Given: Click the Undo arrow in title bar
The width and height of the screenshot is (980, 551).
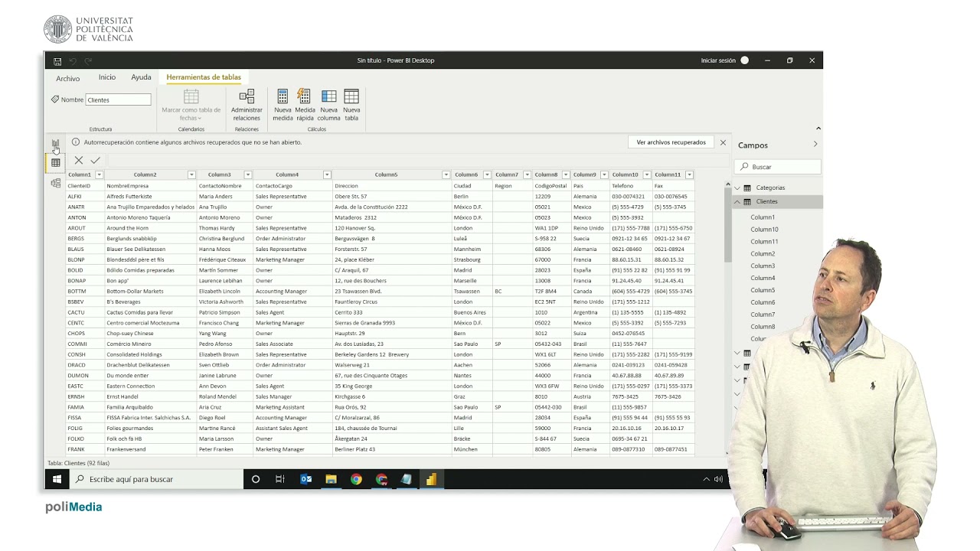Looking at the screenshot, I should (x=73, y=61).
